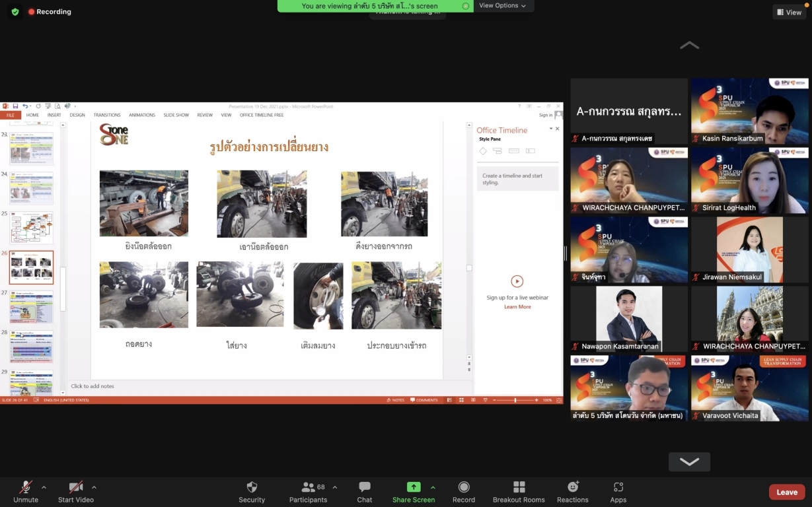The width and height of the screenshot is (812, 507).
Task: Switch to Normal view icon in status bar
Action: coord(450,400)
